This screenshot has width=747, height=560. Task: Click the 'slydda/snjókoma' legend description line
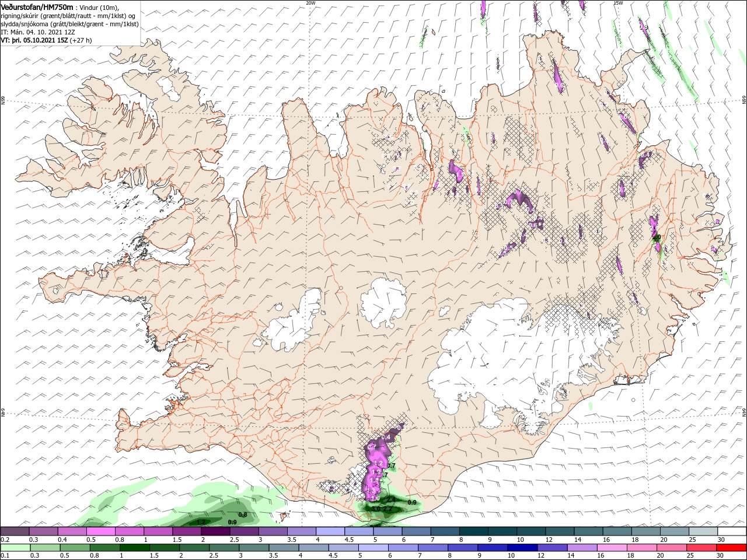click(x=69, y=24)
